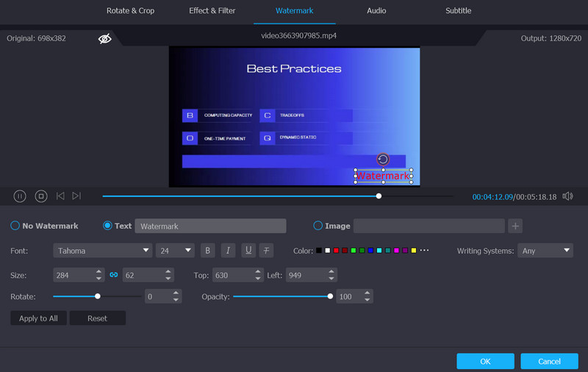Screen dimensions: 588x372
Task: Apply italic to watermark text
Action: point(228,251)
